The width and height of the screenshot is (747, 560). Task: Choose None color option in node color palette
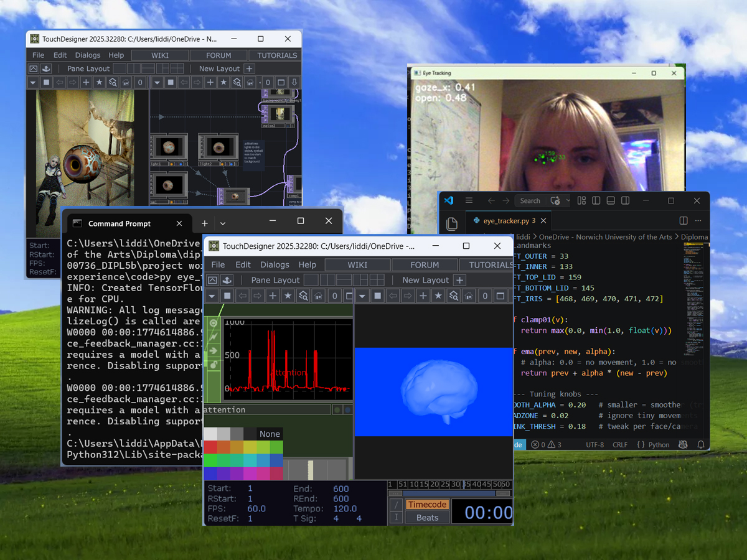tap(270, 434)
